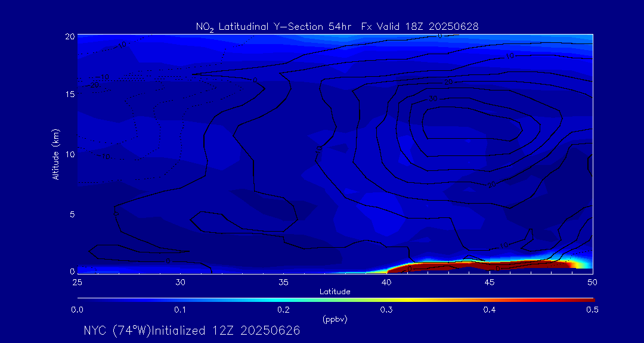644x343 pixels.
Task: Click the 'Latitude' horizontal axis label
Action: 335,292
